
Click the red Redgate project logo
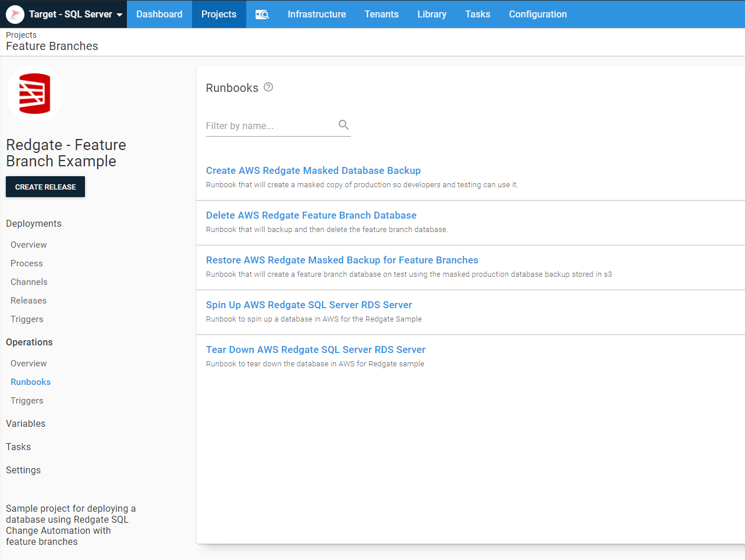point(35,93)
